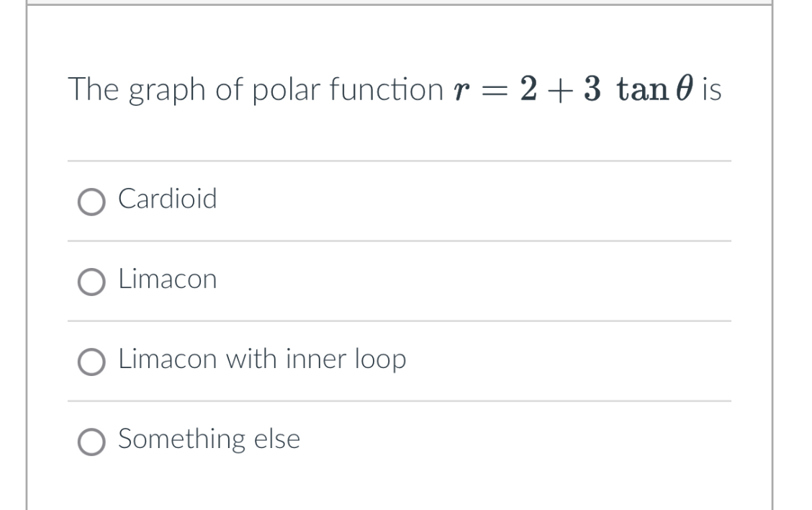The height and width of the screenshot is (510, 812).
Task: Click the Cardioid answer label
Action: 167,200
